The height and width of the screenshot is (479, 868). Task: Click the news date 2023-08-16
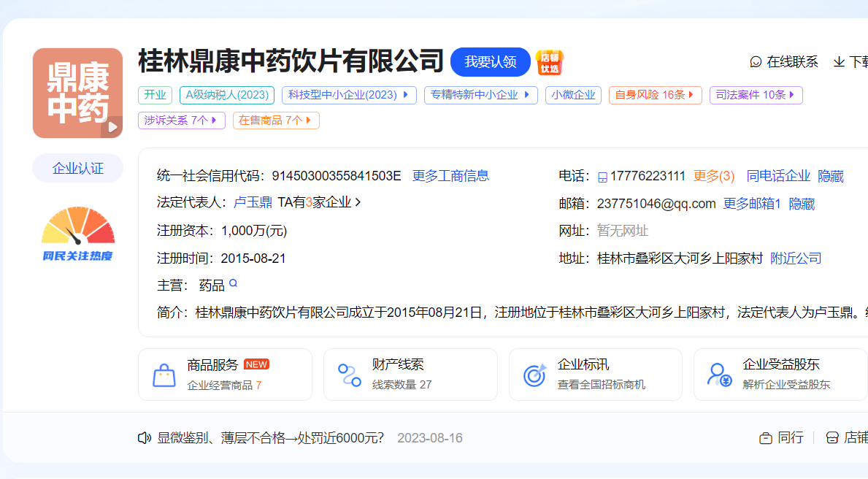(x=429, y=438)
